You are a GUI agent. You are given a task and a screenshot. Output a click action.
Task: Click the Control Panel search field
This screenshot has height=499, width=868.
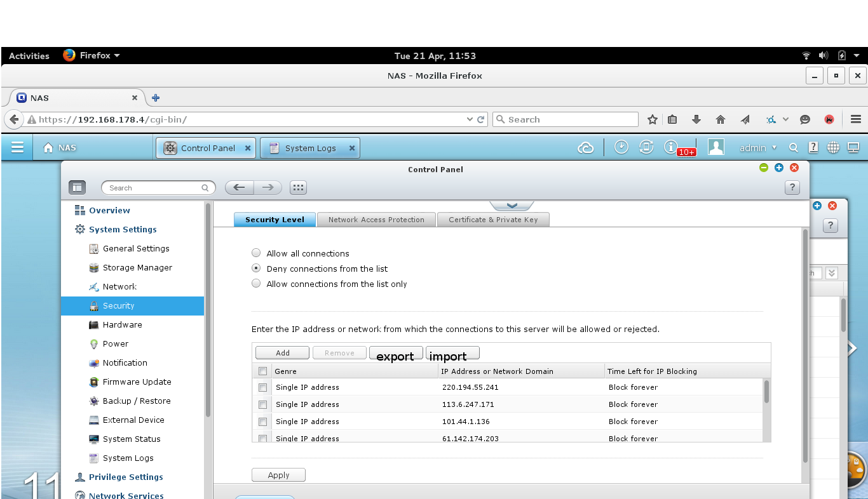point(158,187)
